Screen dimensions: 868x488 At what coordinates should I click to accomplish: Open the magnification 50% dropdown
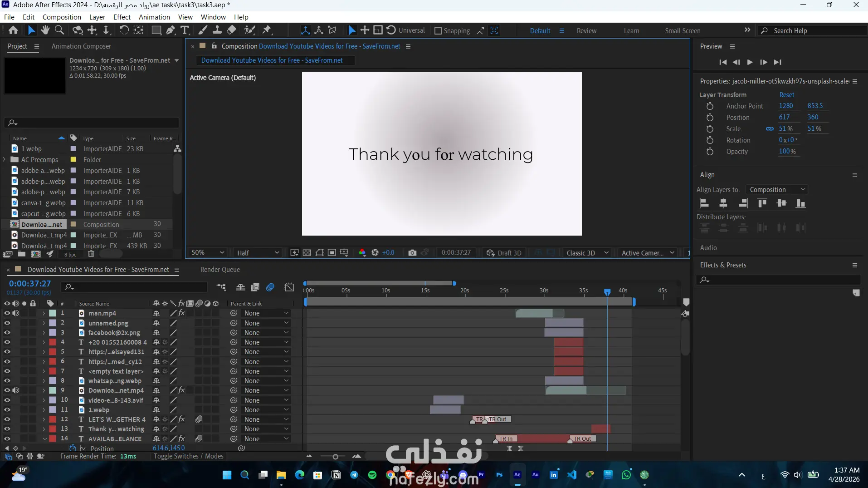tap(208, 253)
